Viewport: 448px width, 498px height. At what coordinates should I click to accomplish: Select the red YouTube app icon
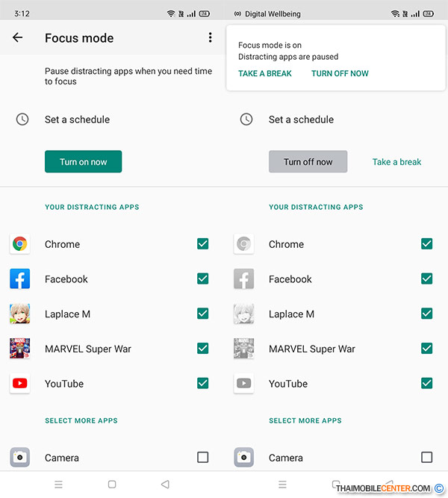(x=20, y=384)
